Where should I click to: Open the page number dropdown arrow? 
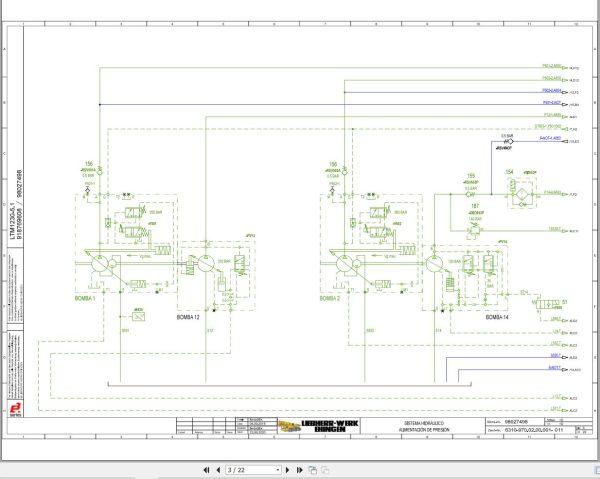click(278, 470)
